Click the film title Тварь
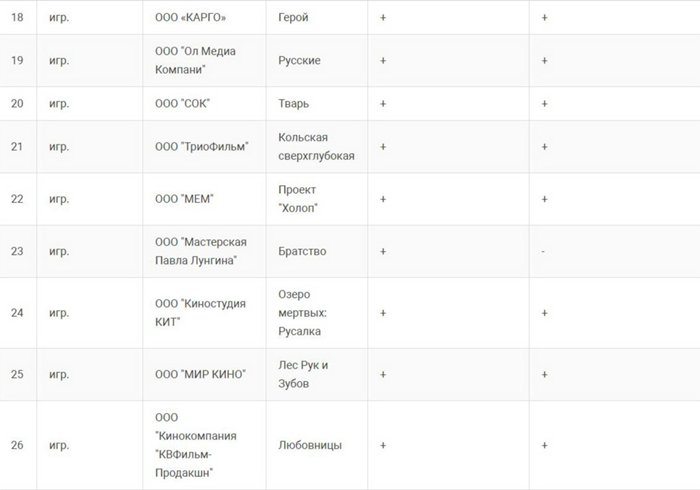This screenshot has height=490, width=700. pos(294,104)
